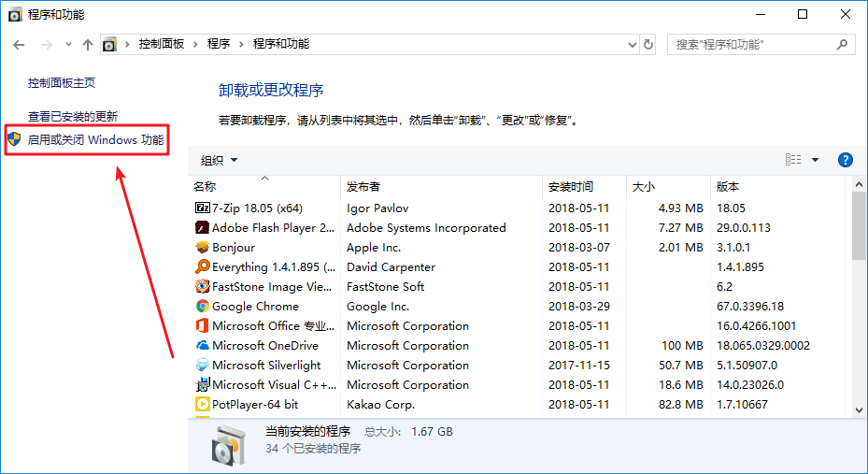This screenshot has width=868, height=474.
Task: Click the Microsoft OneDrive cloud icon
Action: click(203, 346)
